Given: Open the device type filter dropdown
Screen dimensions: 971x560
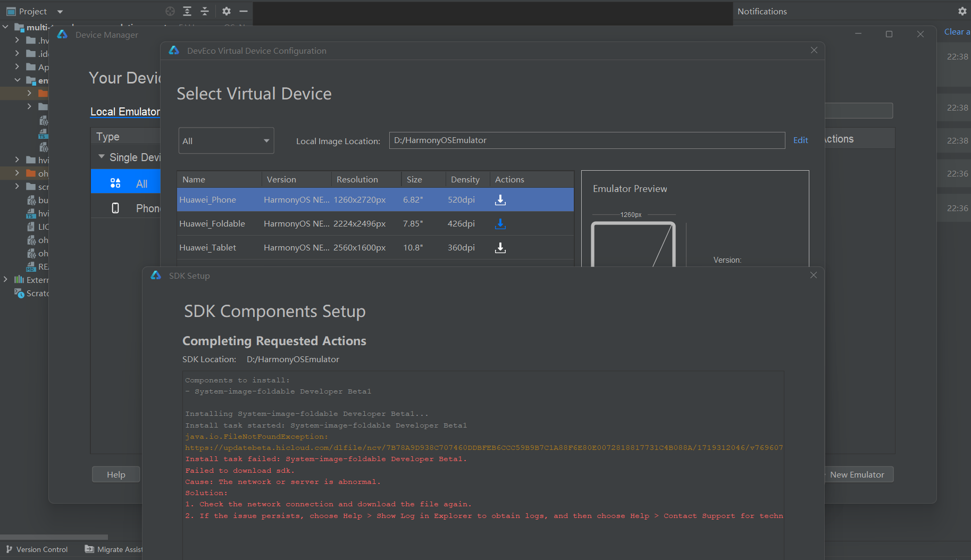Looking at the screenshot, I should tap(226, 140).
